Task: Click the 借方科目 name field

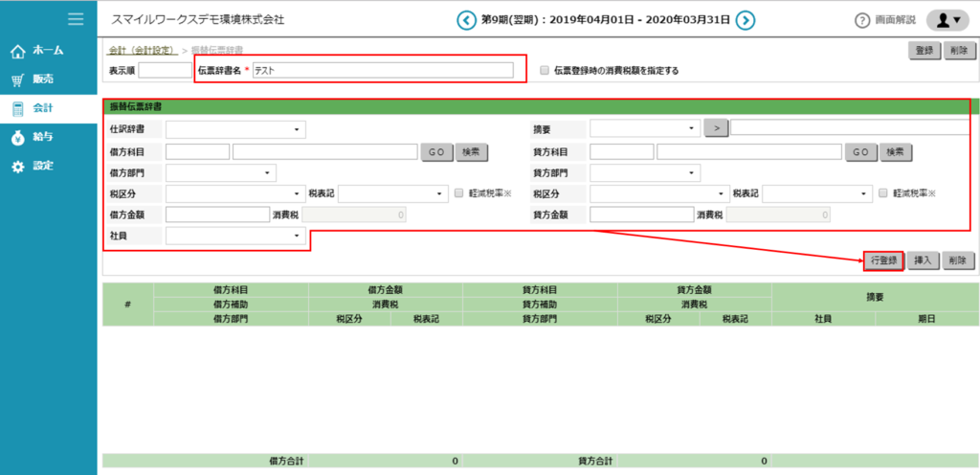Action: 325,152
